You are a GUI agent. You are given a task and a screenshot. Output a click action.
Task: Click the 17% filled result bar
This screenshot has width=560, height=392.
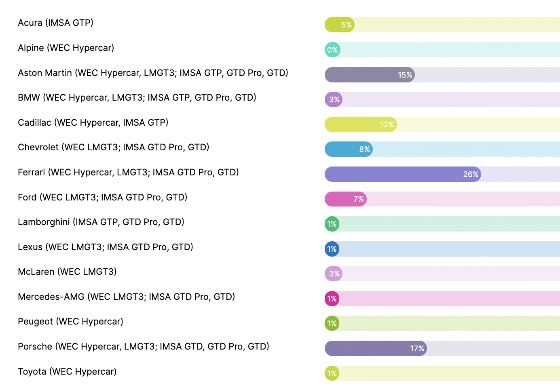pyautogui.click(x=375, y=349)
